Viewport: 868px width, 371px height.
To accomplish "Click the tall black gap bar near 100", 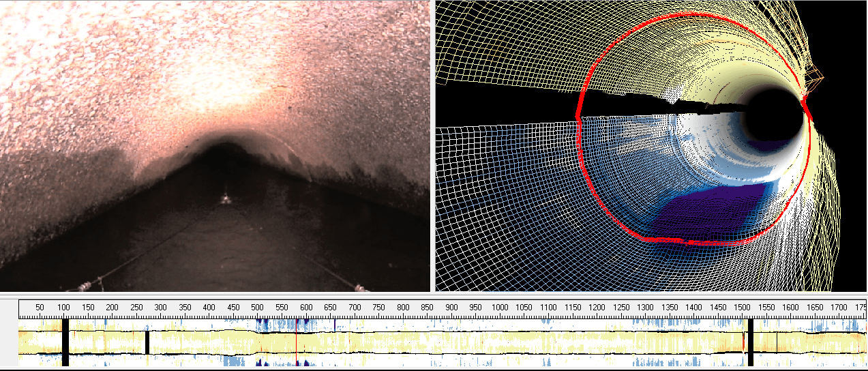I will click(x=65, y=343).
